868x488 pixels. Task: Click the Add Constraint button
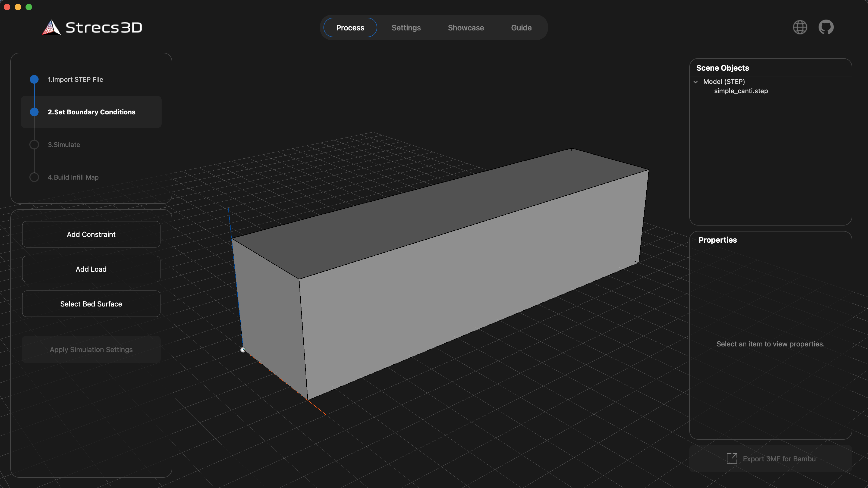point(91,234)
